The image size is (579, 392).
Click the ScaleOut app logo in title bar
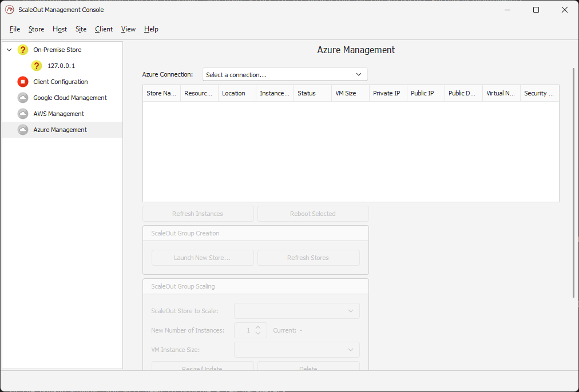pos(10,10)
